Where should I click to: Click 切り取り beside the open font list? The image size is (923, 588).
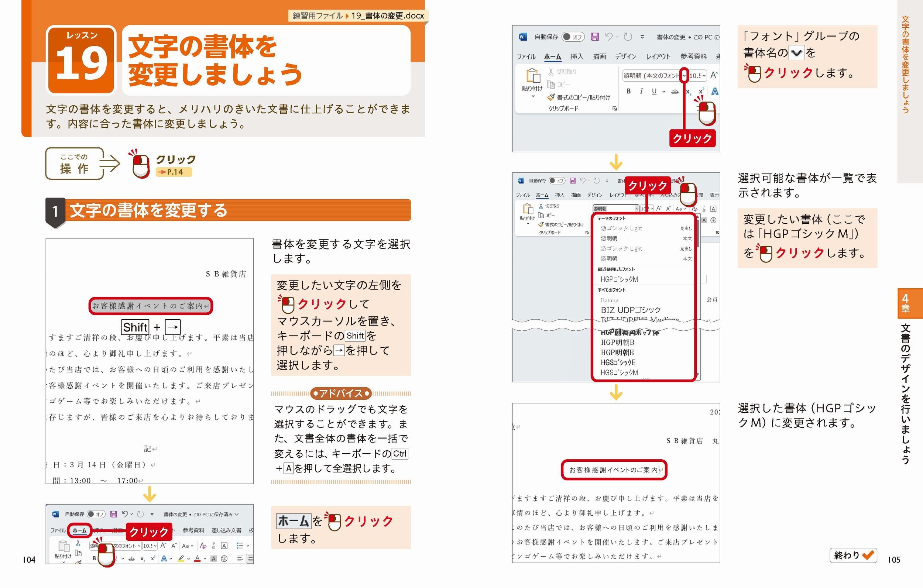coord(549,206)
